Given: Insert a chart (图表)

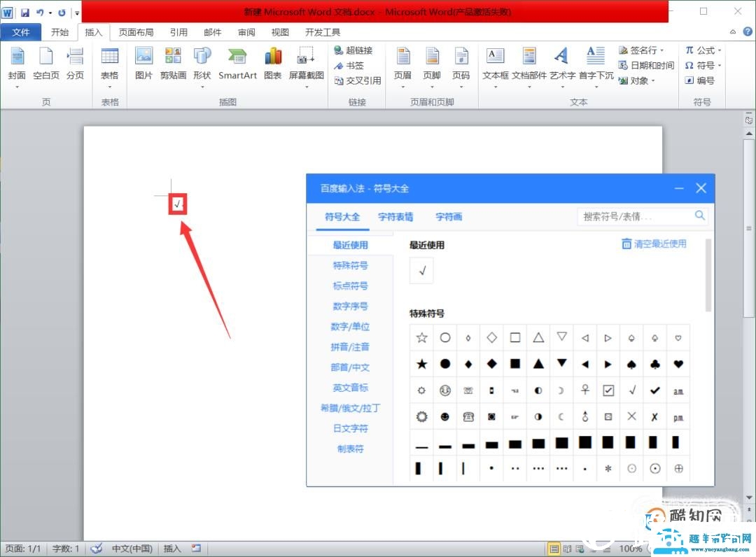Looking at the screenshot, I should (x=273, y=64).
